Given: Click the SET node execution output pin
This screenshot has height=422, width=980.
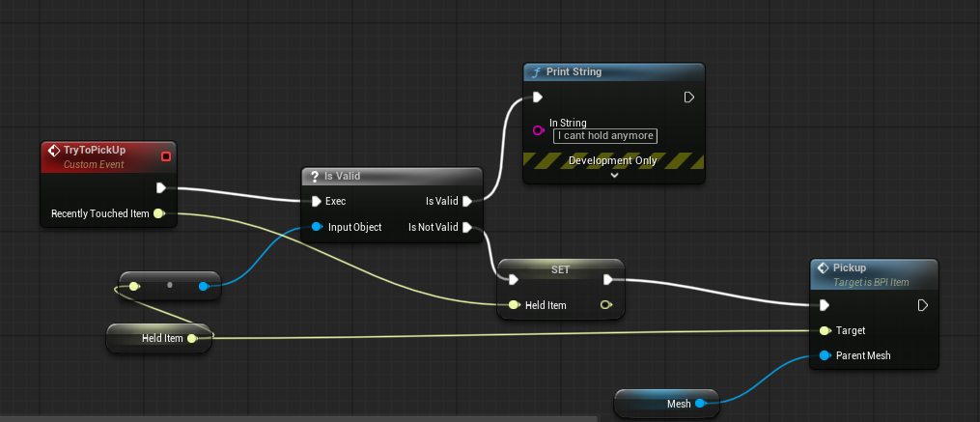Looking at the screenshot, I should pos(608,279).
